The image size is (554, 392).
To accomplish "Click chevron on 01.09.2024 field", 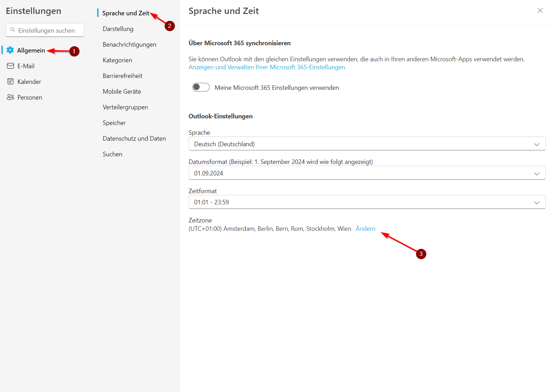I will (537, 173).
